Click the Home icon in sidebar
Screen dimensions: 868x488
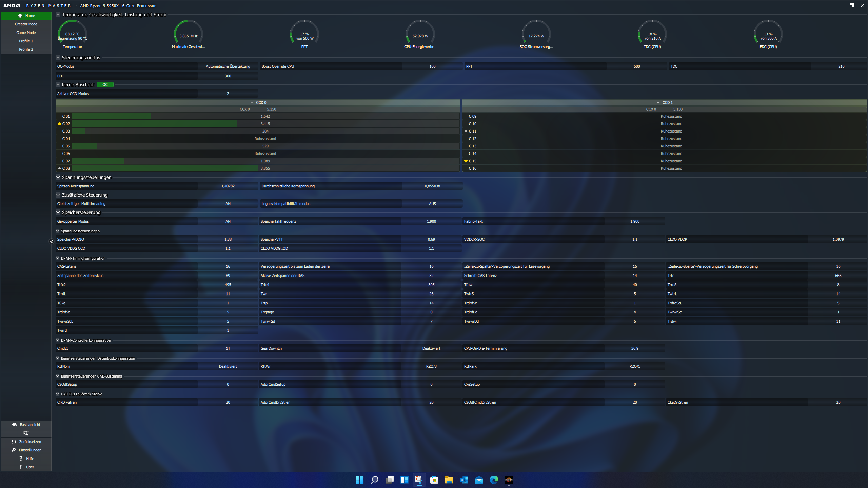pos(20,16)
